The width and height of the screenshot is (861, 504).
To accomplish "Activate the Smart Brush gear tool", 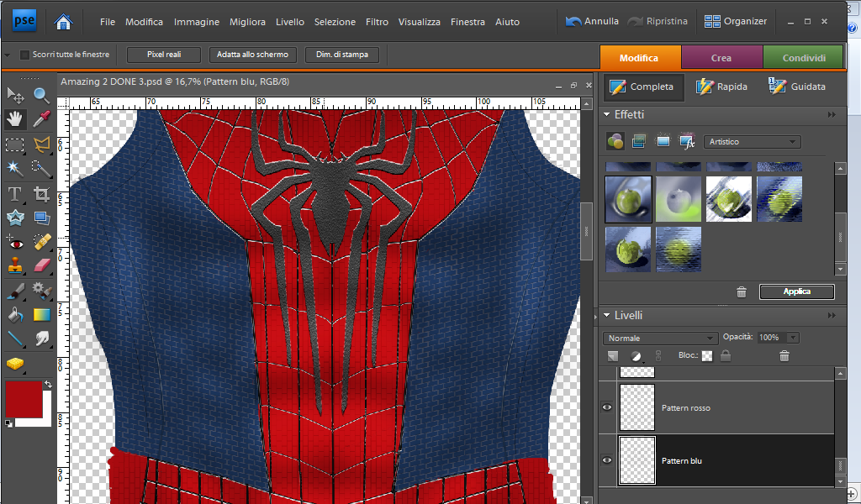I will 42,290.
